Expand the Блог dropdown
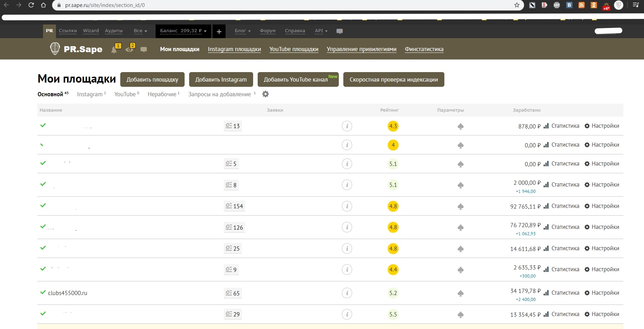Screen dimensions: 644x329 (x=243, y=31)
